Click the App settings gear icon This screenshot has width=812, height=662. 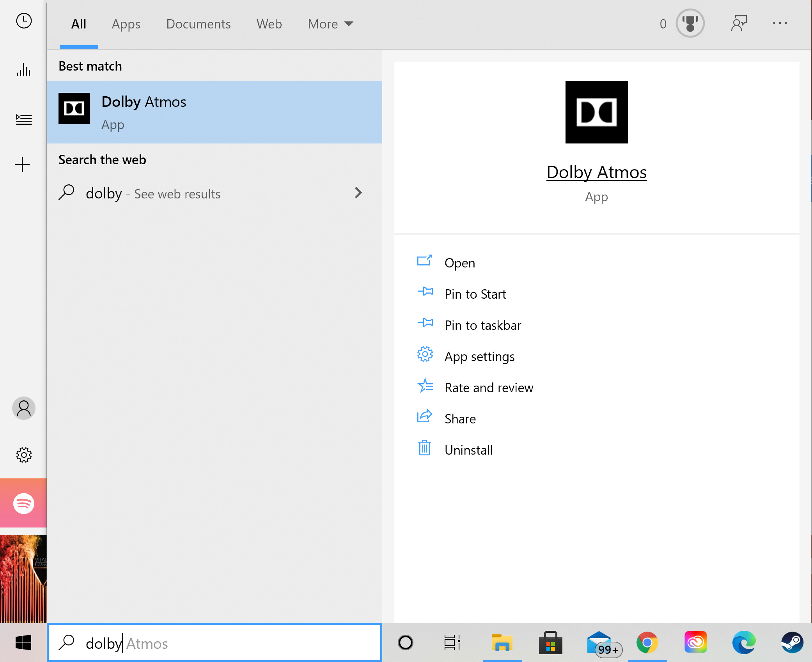pos(425,354)
